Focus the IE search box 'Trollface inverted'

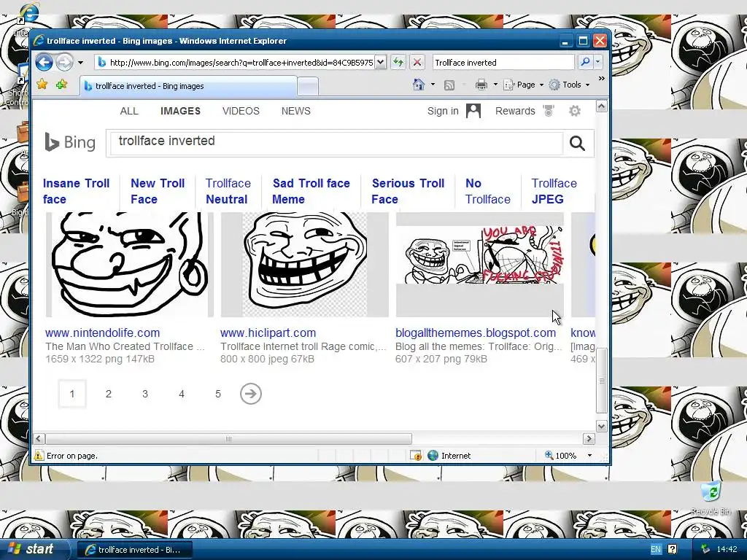(x=503, y=63)
